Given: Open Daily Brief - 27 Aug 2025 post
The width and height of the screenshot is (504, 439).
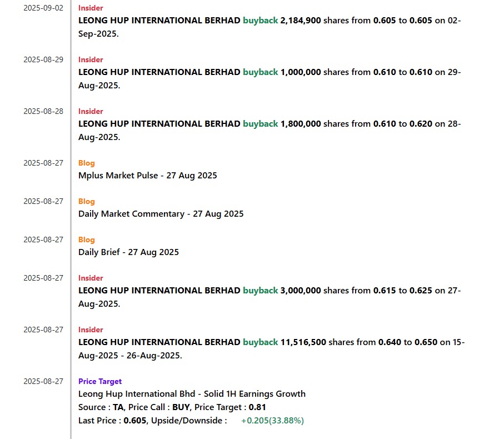Looking at the screenshot, I should coord(128,252).
